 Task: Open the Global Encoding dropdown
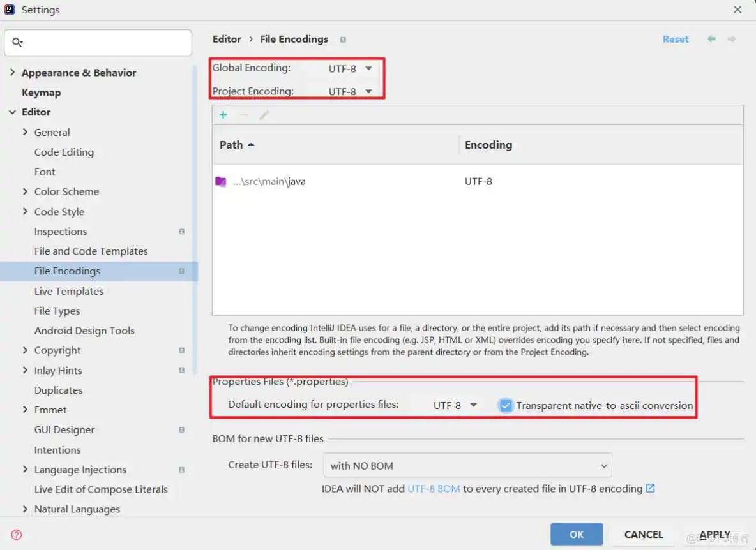pos(349,68)
